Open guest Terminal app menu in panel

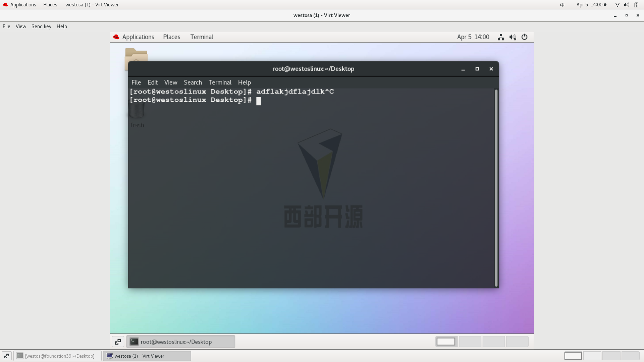(x=202, y=37)
